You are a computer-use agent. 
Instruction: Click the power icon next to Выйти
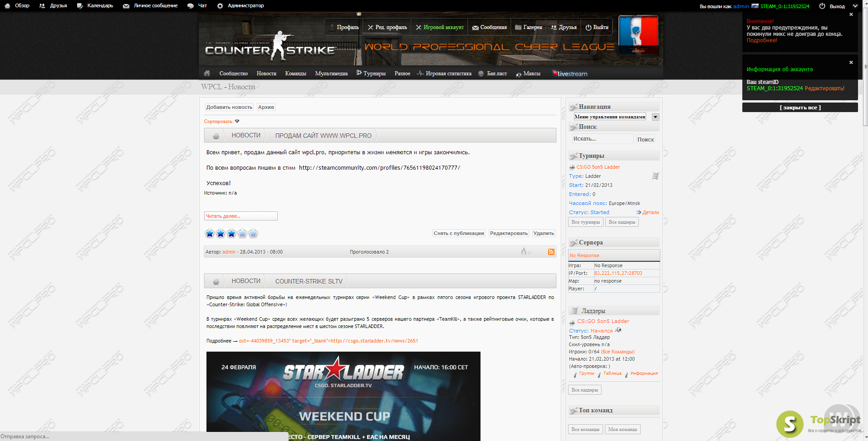point(588,27)
